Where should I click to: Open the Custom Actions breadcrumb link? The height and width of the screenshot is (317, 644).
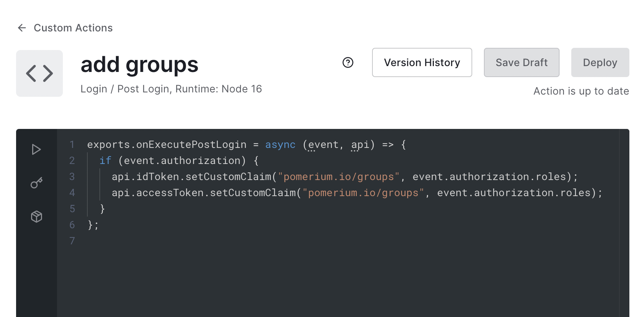pyautogui.click(x=73, y=28)
